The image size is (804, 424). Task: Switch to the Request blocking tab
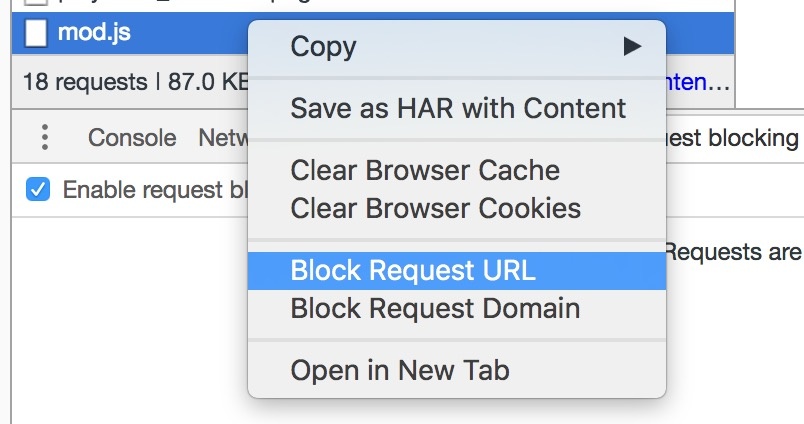point(735,138)
